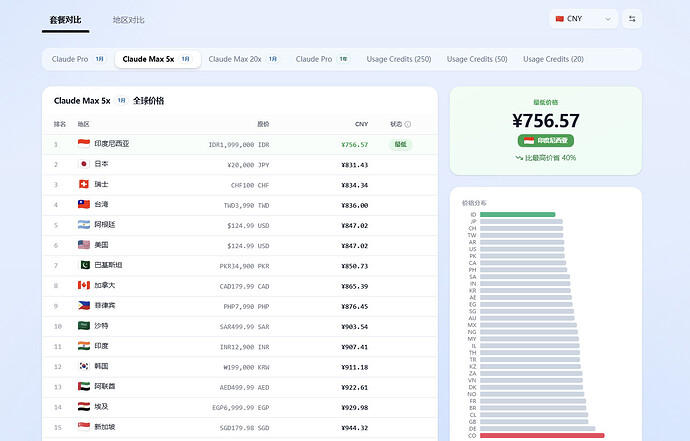Click the ¥922.61 price for UAE
690x441 pixels.
point(355,387)
